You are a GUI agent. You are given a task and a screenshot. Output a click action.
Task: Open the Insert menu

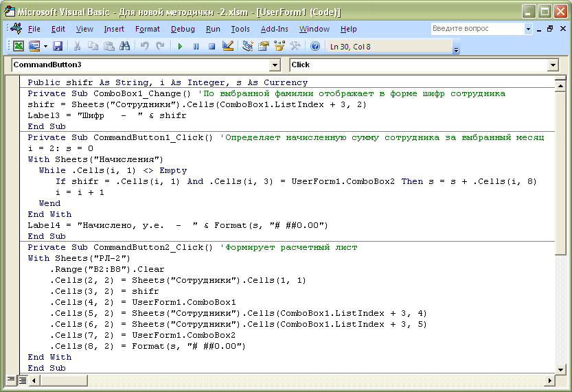[x=114, y=29]
